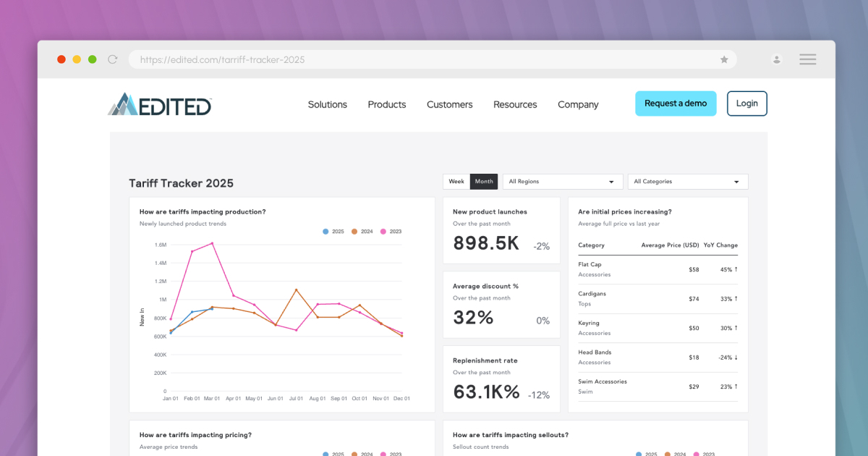
Task: Select the 898.5K launches value
Action: coord(486,243)
